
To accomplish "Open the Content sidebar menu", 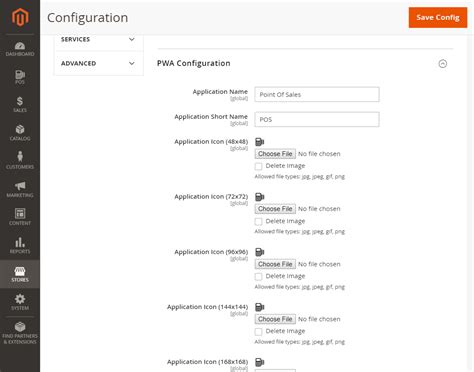I will (x=20, y=217).
